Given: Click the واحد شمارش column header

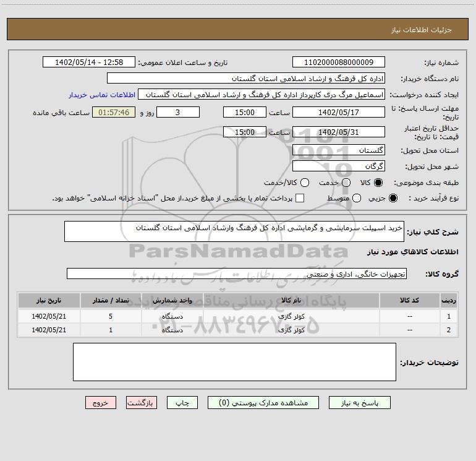Looking at the screenshot, I should click(172, 300).
